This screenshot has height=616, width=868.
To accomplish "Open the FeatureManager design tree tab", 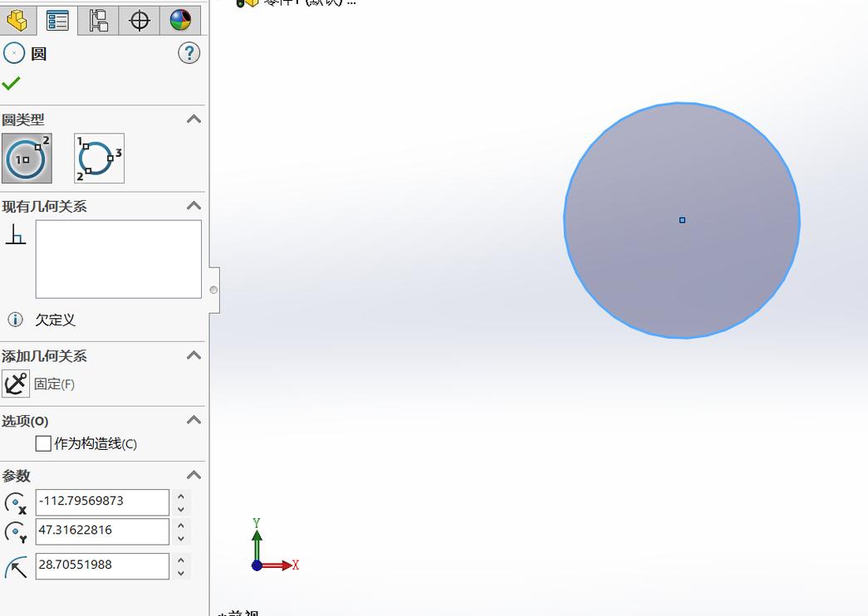I will coord(17,20).
